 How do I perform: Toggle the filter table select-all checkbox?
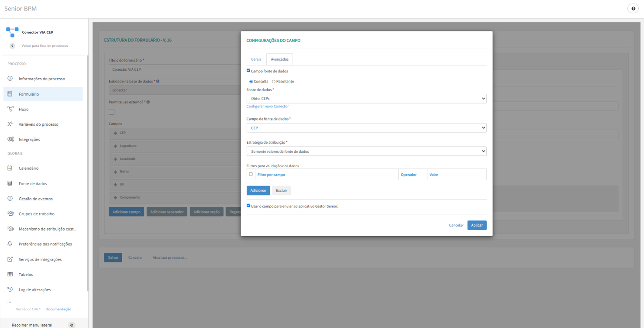tap(251, 174)
